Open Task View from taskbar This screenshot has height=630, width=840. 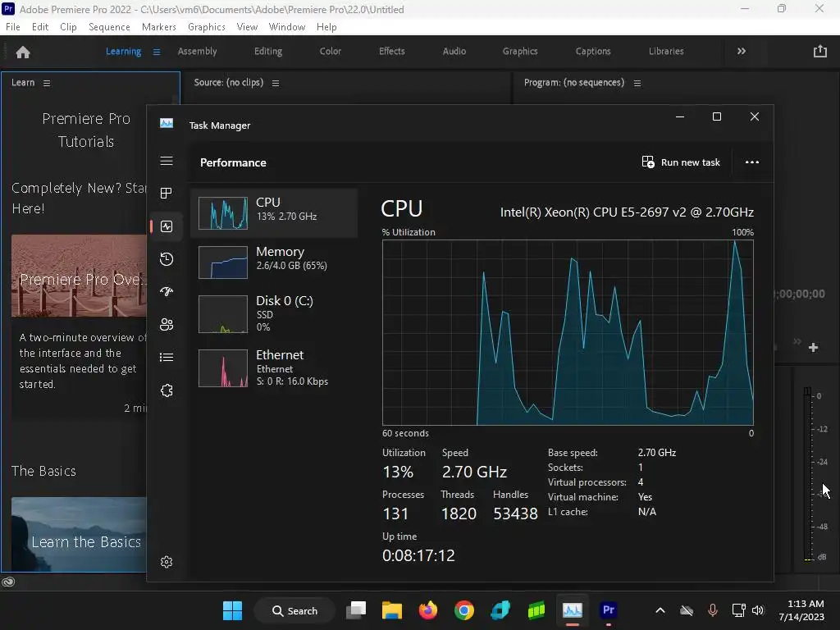tap(356, 610)
